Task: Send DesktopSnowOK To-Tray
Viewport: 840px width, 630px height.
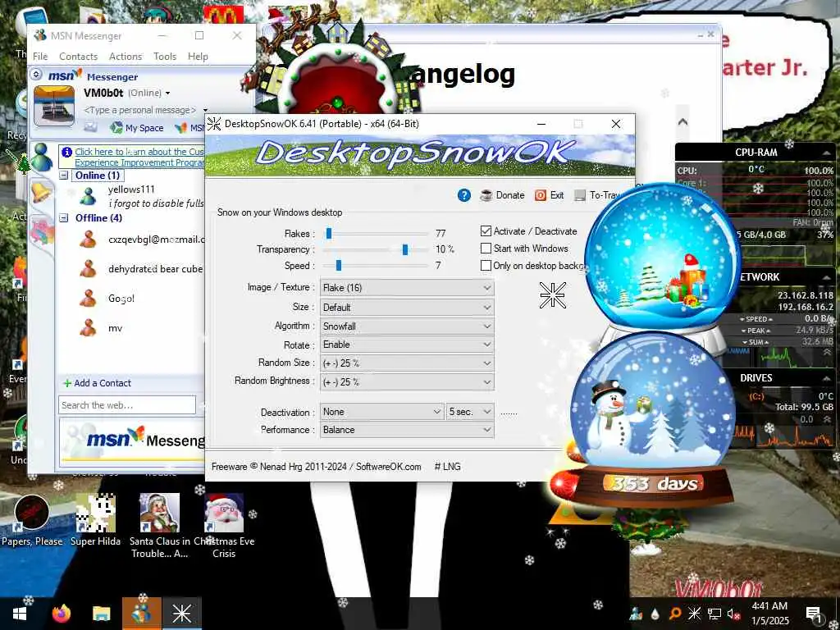Action: (x=598, y=195)
